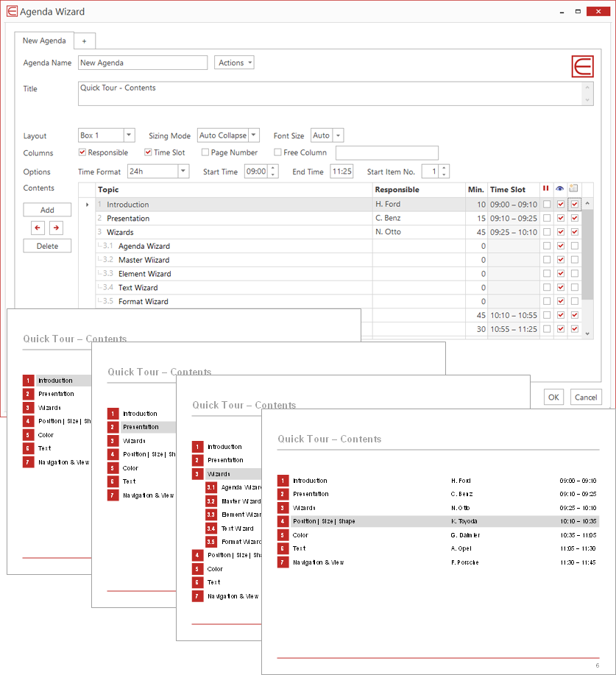Click the Agenda Name text field
This screenshot has width=616, height=675.
click(143, 63)
